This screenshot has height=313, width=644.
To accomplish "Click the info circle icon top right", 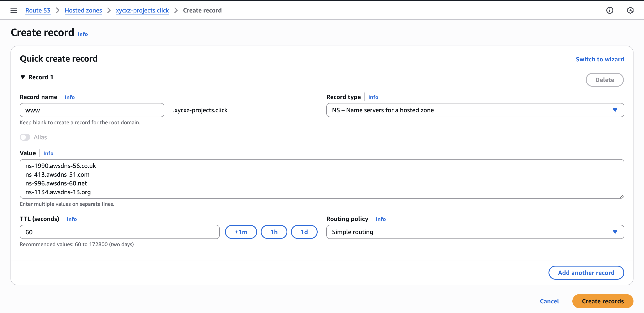I will click(x=609, y=10).
